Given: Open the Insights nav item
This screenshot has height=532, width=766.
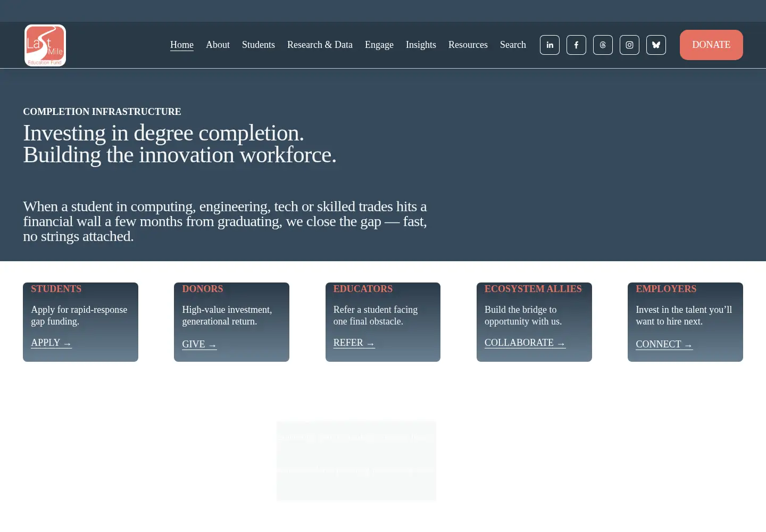Looking at the screenshot, I should pyautogui.click(x=421, y=45).
